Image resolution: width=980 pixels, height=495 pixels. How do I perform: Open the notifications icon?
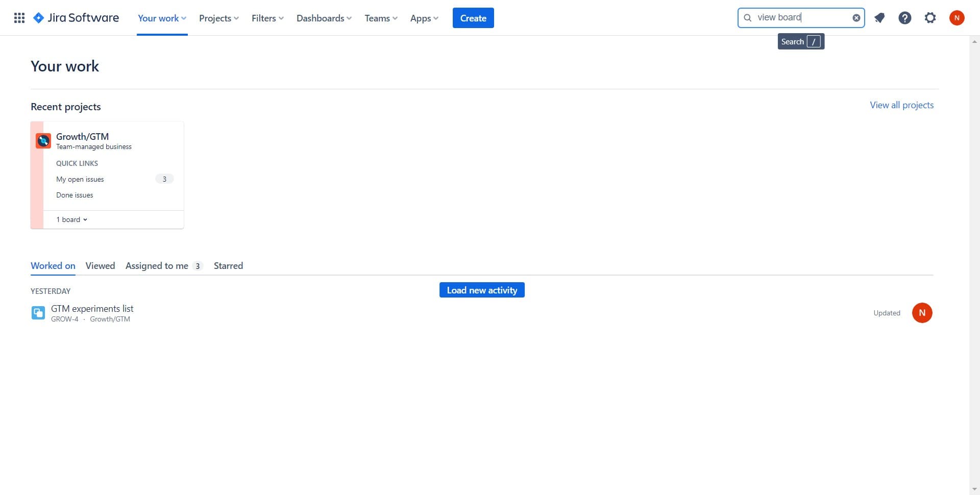879,18
